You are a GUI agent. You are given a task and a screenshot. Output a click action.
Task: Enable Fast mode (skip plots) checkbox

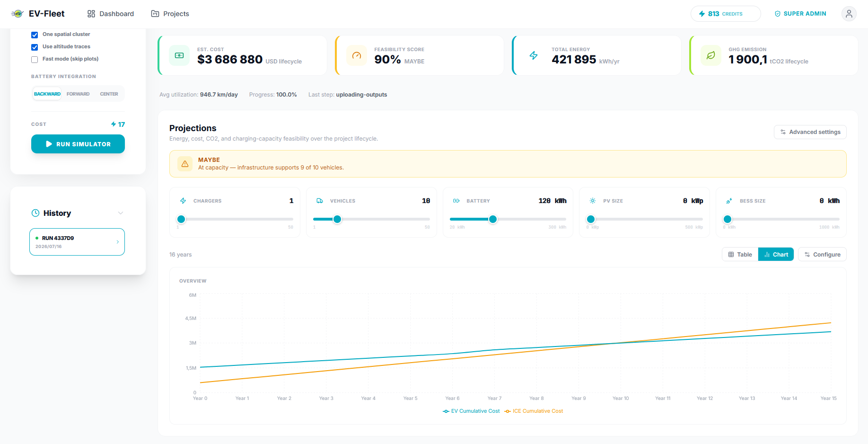click(35, 59)
